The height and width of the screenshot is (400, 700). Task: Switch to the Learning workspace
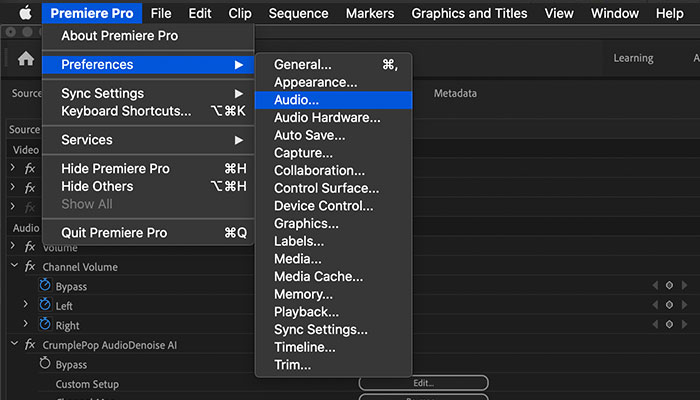pyautogui.click(x=633, y=58)
